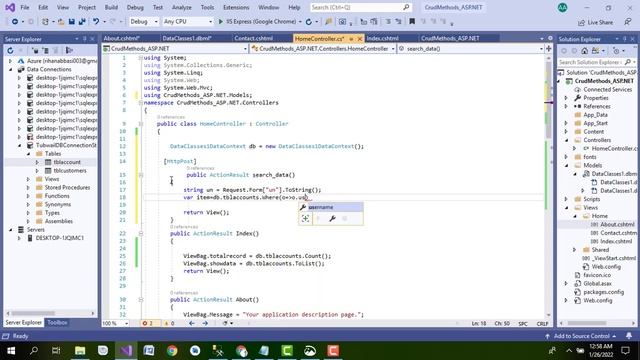Pin the HomeController.cs tab

click(351, 39)
